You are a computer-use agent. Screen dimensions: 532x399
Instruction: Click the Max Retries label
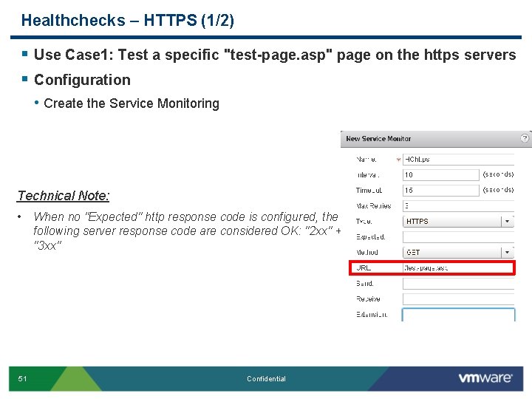click(x=374, y=206)
